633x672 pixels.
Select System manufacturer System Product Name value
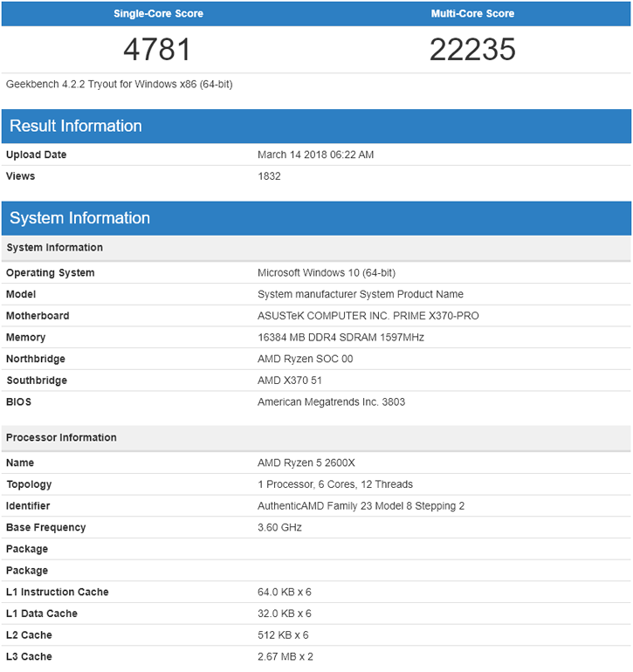[x=361, y=294]
